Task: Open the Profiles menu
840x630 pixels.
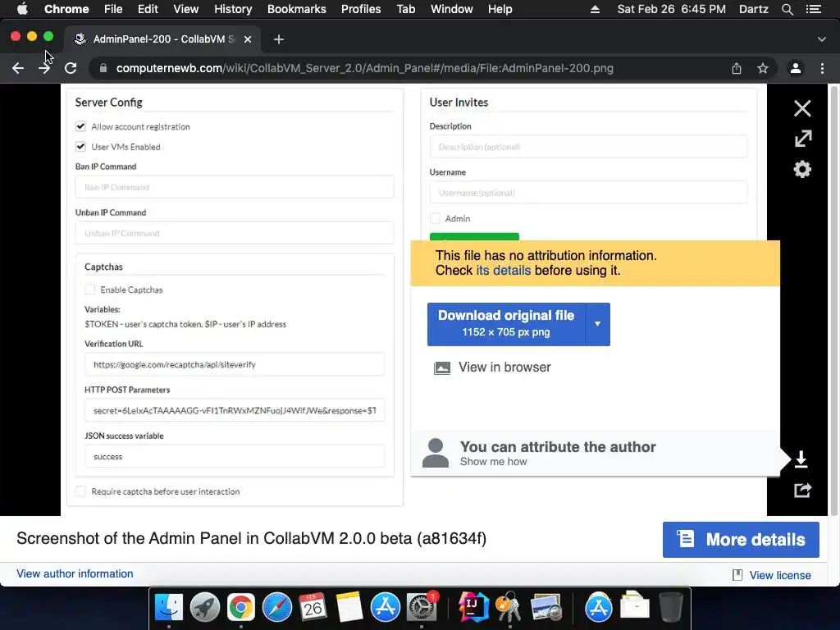Action: coord(361,9)
